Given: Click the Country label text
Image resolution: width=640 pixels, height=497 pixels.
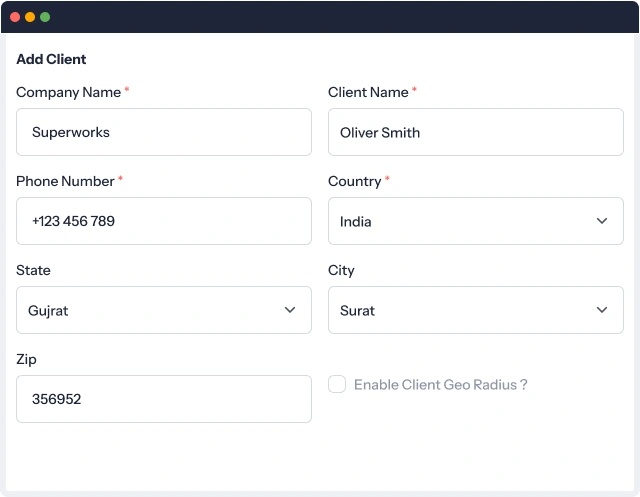Looking at the screenshot, I should point(355,182).
